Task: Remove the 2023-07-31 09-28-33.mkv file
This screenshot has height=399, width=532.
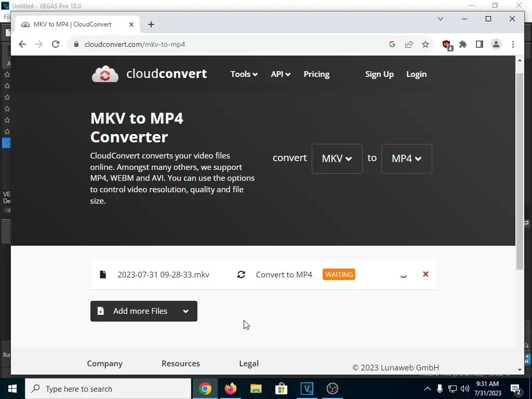Action: click(x=425, y=274)
